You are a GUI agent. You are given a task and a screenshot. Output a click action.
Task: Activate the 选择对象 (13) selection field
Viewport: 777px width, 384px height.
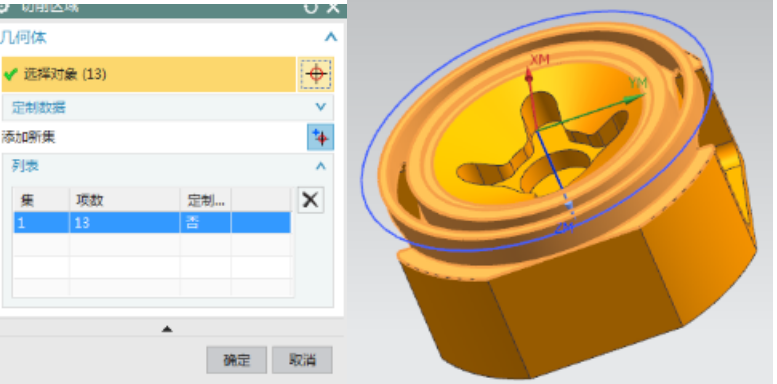[149, 74]
